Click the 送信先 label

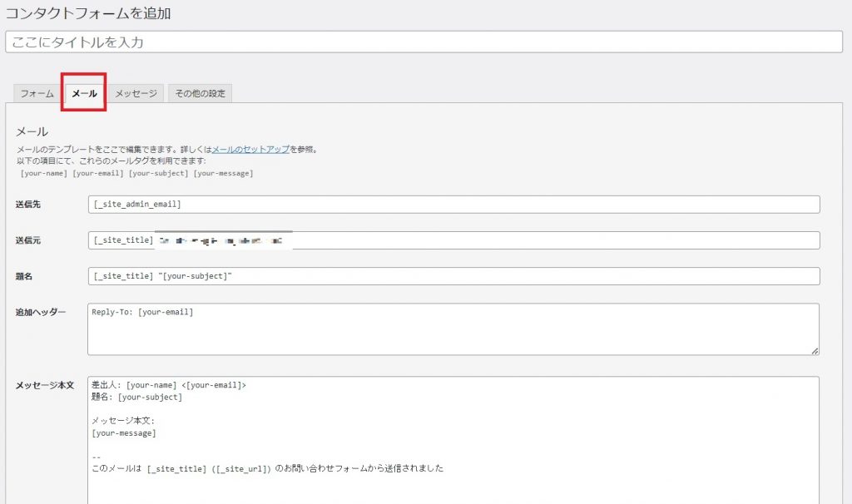(x=28, y=205)
